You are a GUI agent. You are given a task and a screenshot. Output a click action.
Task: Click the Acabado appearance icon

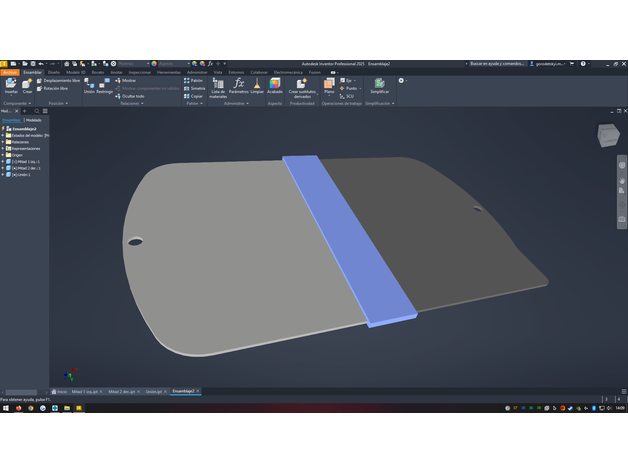tap(274, 84)
